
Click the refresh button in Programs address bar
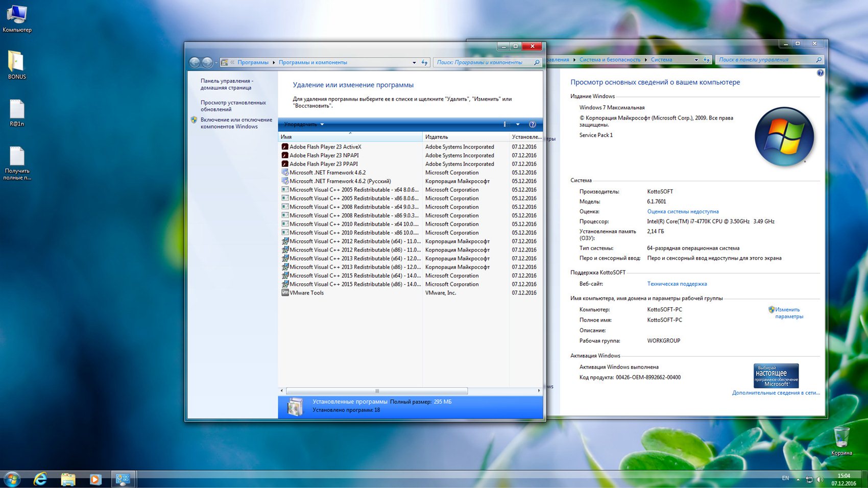pos(424,62)
